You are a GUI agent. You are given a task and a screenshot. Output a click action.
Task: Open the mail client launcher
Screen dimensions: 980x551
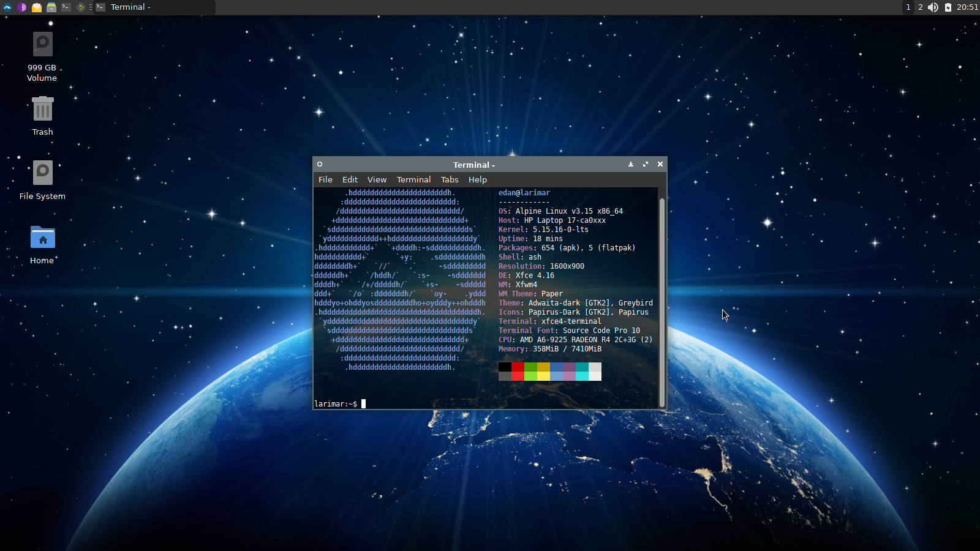coord(37,7)
